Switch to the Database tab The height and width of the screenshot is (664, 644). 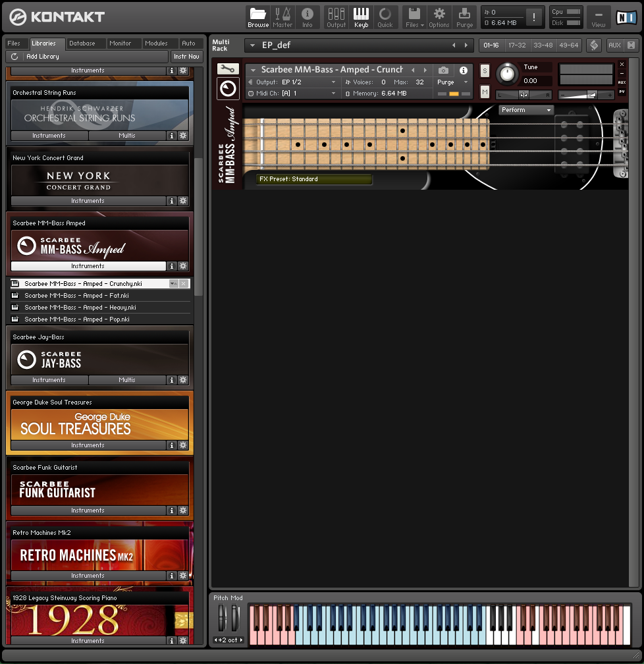pyautogui.click(x=82, y=43)
